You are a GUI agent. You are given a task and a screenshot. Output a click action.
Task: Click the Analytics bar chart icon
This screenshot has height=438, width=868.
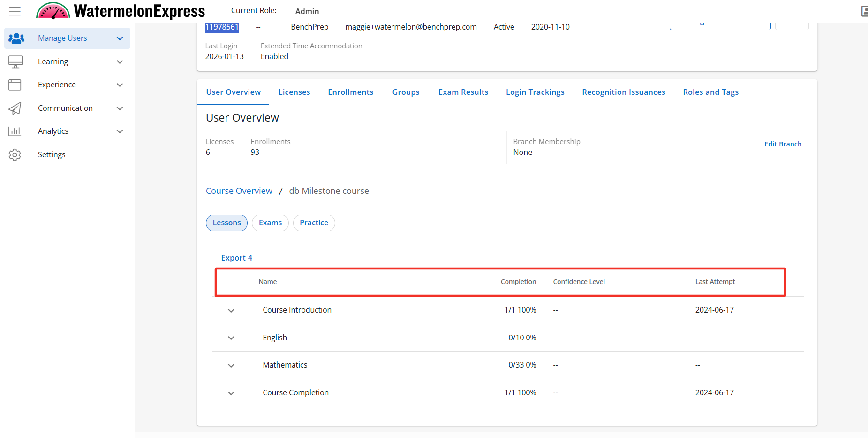15,131
